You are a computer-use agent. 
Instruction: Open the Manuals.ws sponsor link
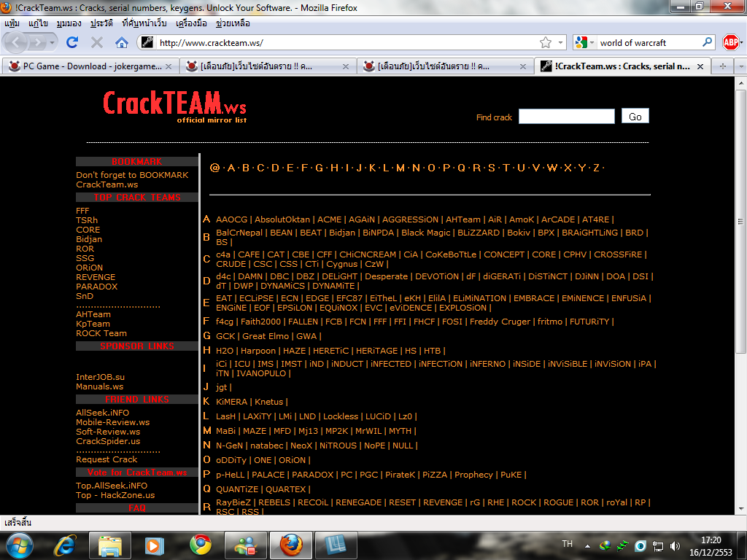coord(99,386)
